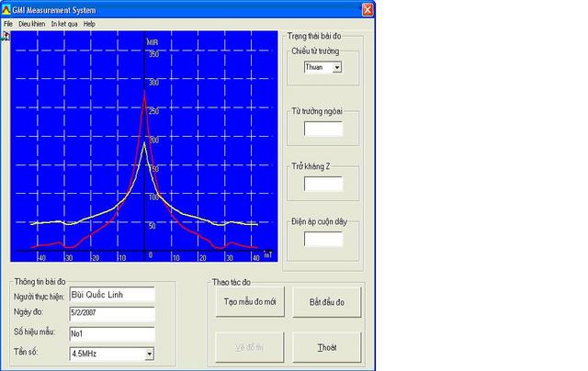The height and width of the screenshot is (371, 588).
Task: Open the Dieu khien menu
Action: click(x=31, y=24)
